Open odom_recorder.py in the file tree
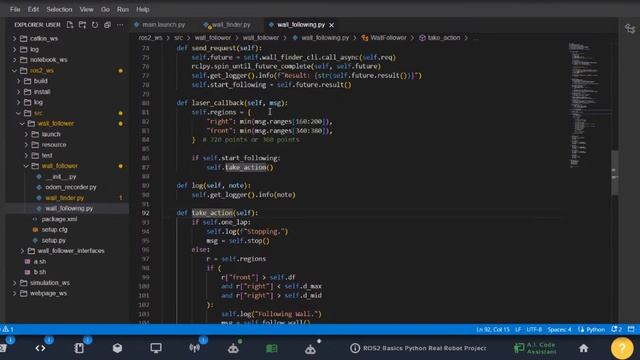Viewport: 640px width, 360px height. [71, 187]
